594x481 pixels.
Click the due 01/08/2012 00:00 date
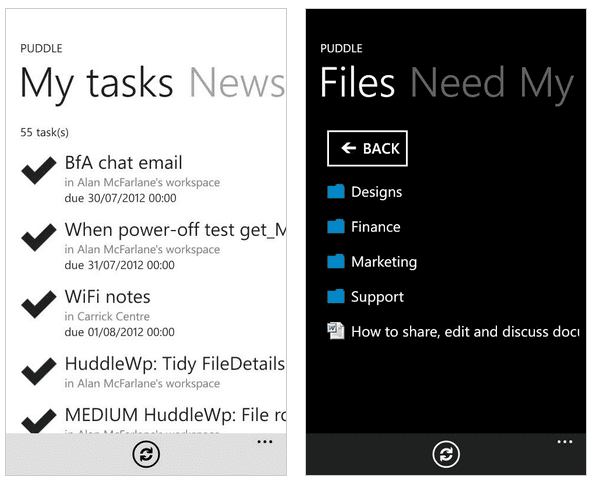(x=120, y=332)
